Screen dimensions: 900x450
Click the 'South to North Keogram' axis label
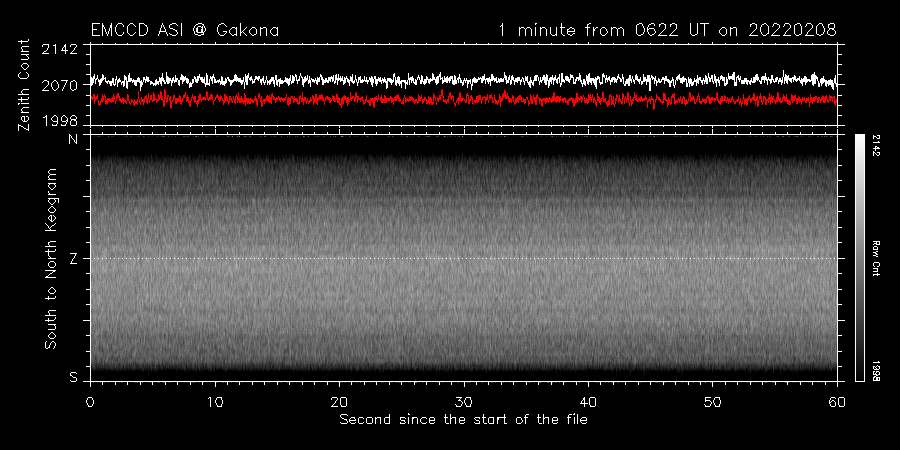(x=51, y=258)
